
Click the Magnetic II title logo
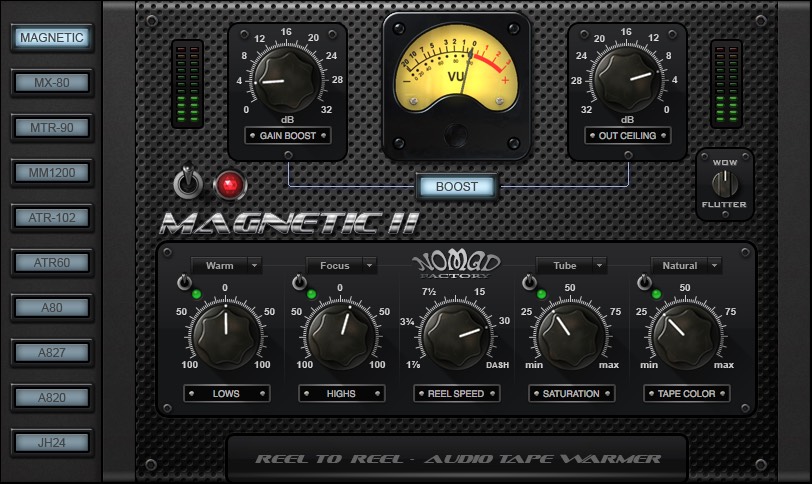pyautogui.click(x=289, y=223)
